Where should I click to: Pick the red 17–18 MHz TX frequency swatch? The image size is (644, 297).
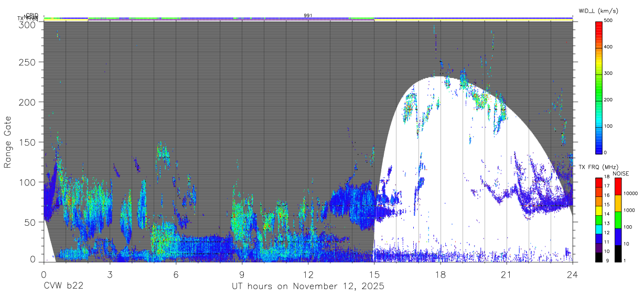pyautogui.click(x=598, y=182)
